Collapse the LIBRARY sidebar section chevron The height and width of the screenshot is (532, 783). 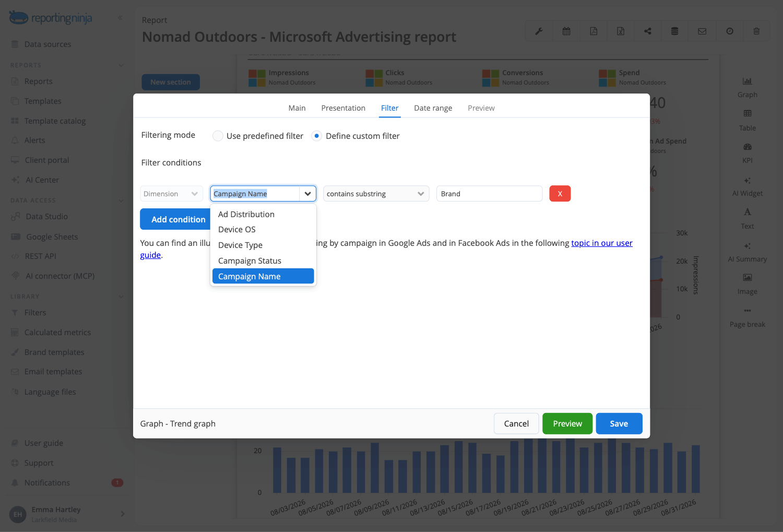click(121, 297)
